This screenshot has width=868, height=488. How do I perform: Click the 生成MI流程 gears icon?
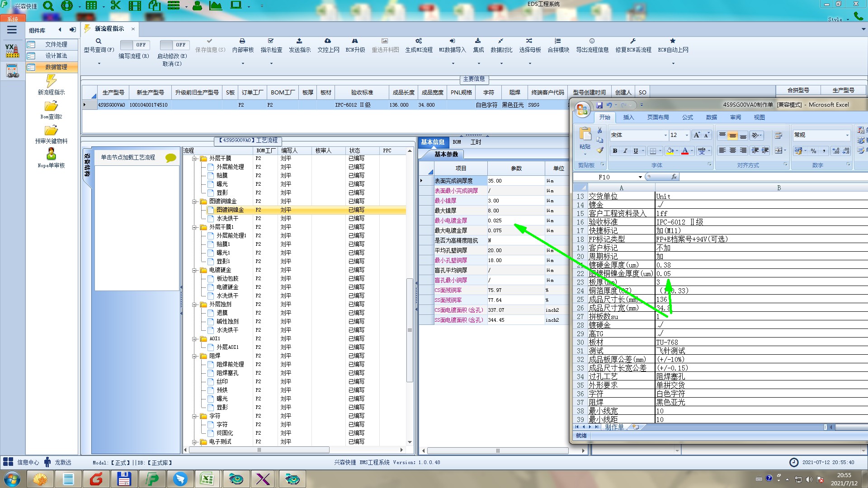(419, 41)
